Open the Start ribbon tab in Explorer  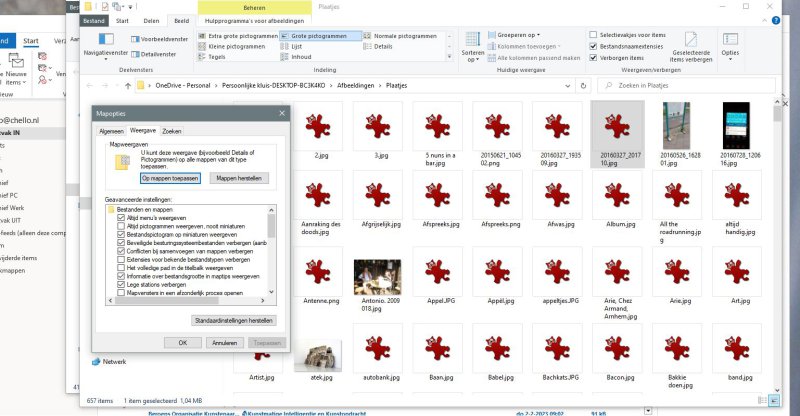click(122, 21)
